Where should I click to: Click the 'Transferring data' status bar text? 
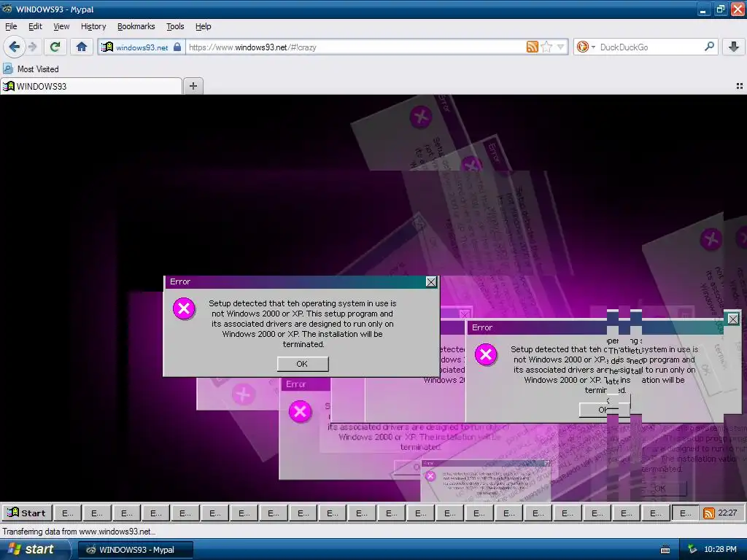pos(79,531)
